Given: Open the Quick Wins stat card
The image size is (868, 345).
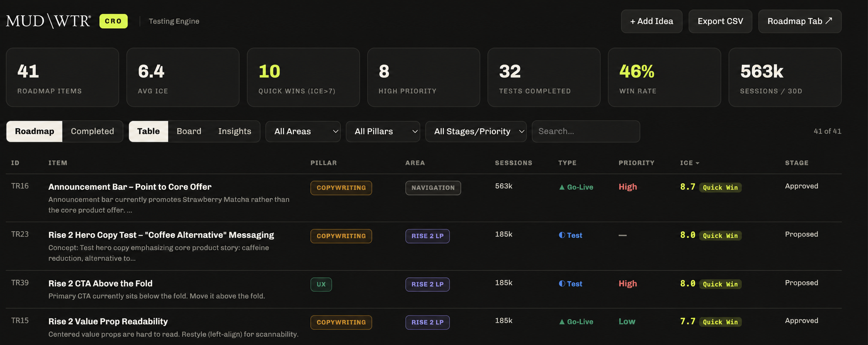Looking at the screenshot, I should click(x=303, y=77).
